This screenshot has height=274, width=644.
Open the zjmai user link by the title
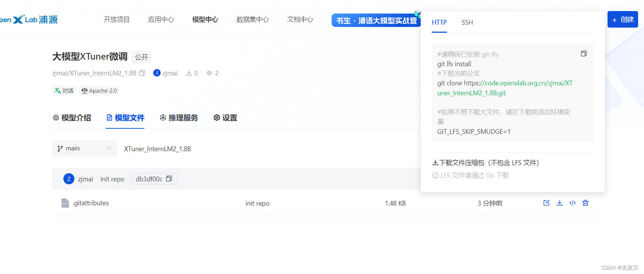click(170, 73)
